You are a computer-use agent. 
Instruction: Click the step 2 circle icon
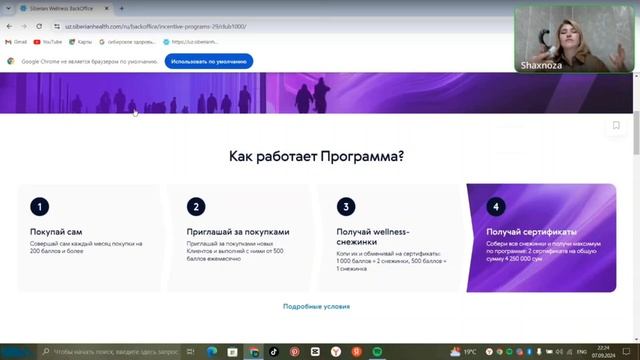pos(196,207)
